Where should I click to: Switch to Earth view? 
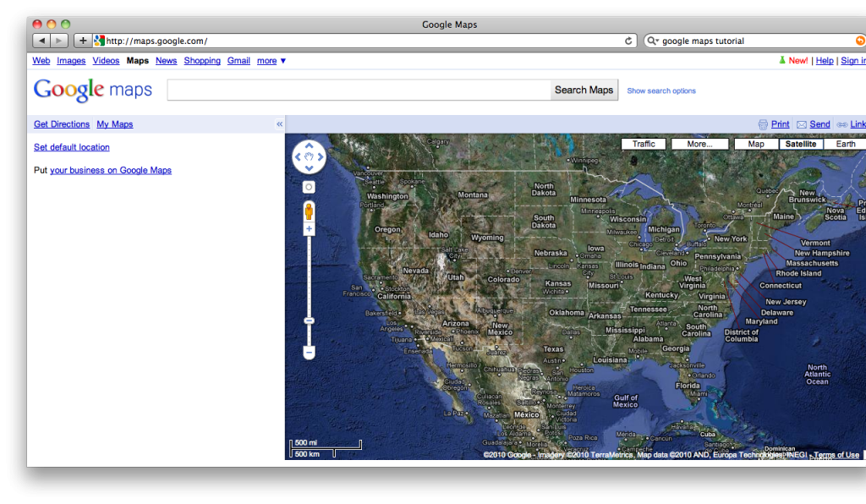(846, 144)
